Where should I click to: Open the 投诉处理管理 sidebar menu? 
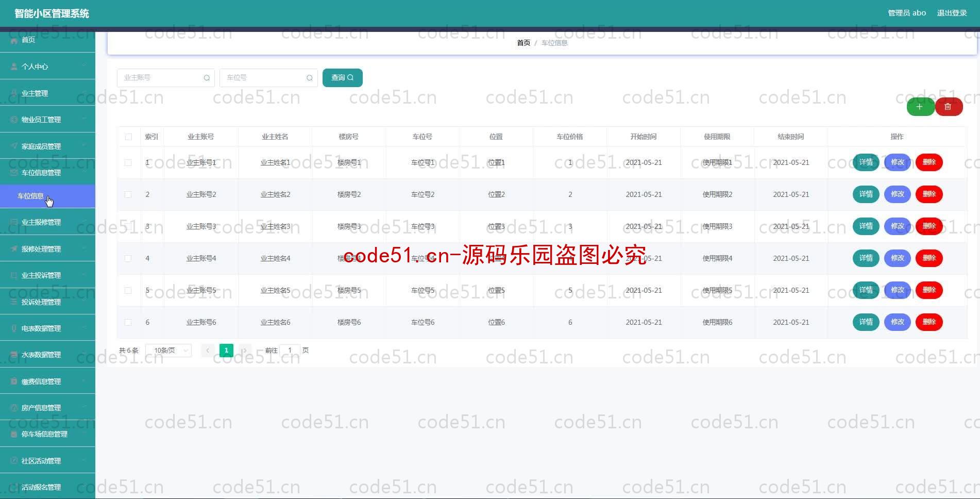click(47, 302)
